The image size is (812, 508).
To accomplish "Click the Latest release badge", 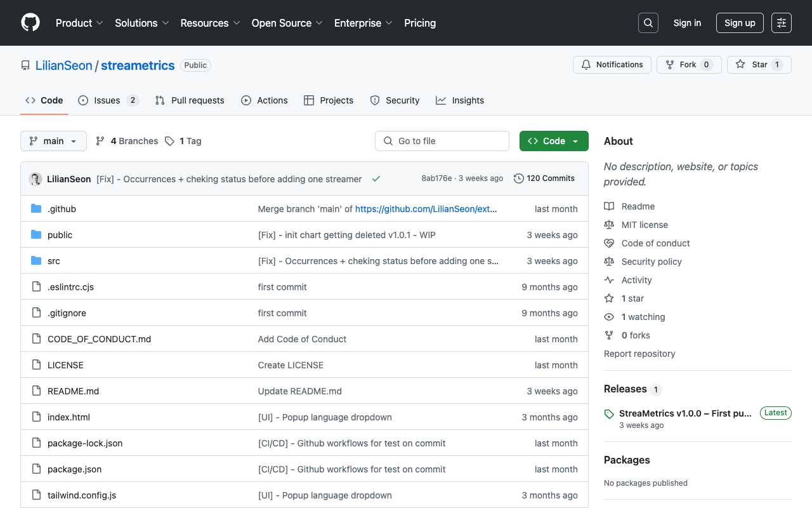I will (775, 413).
